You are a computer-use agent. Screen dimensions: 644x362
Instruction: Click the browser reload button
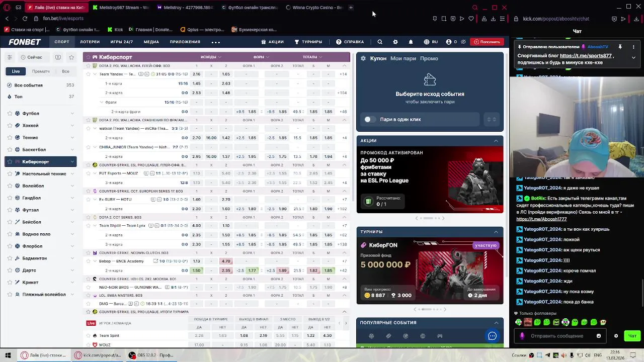tap(25, 19)
